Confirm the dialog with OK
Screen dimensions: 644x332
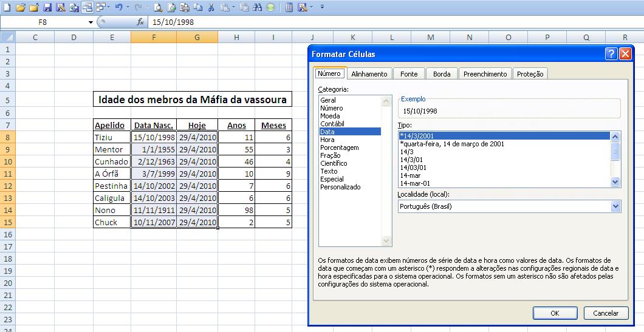pos(555,313)
